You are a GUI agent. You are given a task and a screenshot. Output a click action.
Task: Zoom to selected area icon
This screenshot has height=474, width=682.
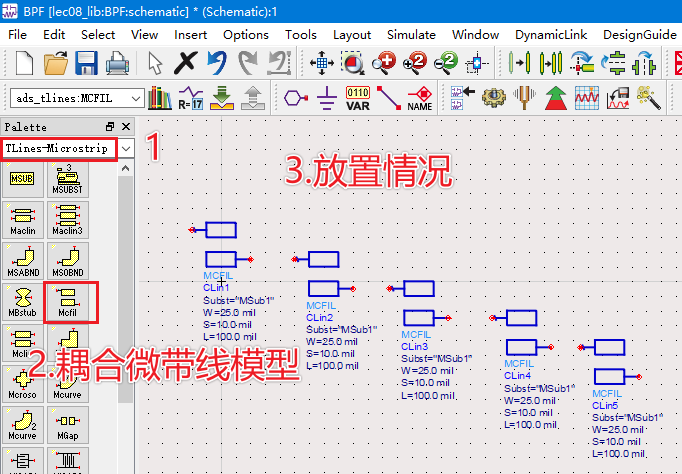353,63
